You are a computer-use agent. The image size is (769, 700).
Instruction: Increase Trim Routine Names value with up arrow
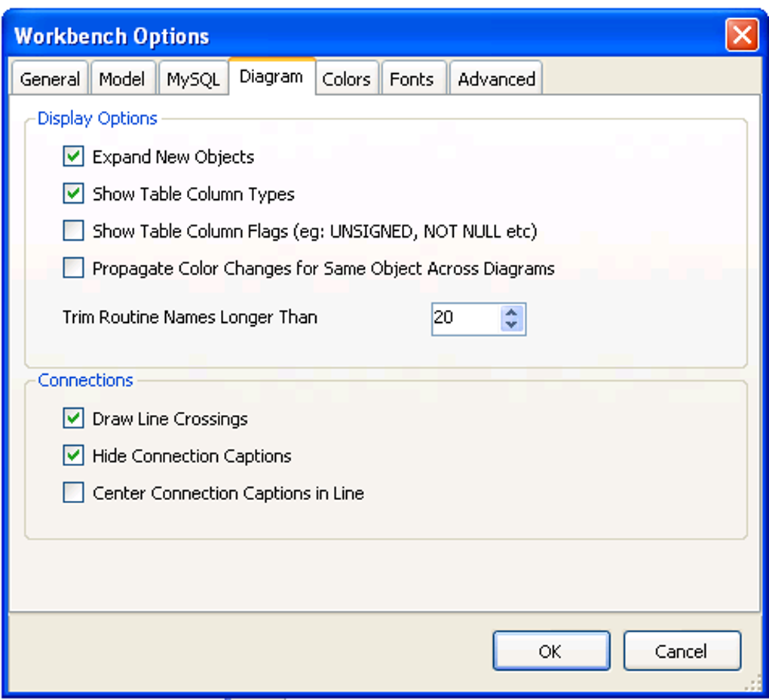coord(511,312)
